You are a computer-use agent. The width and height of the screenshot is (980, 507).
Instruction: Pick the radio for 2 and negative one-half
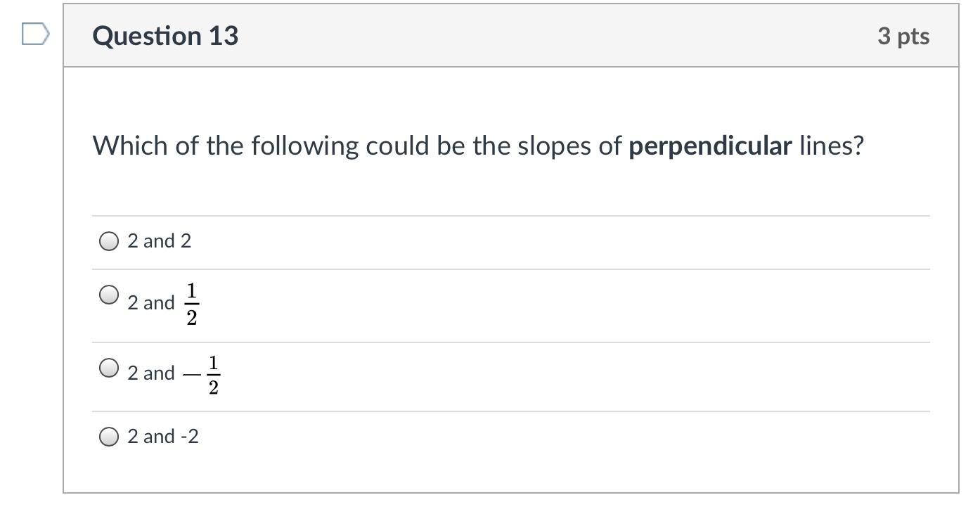pyautogui.click(x=109, y=368)
